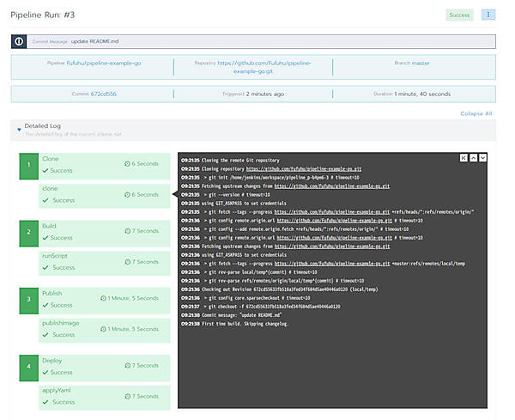Open the three-dot actions menu
Image resolution: width=515 pixels, height=420 pixels.
tap(488, 15)
